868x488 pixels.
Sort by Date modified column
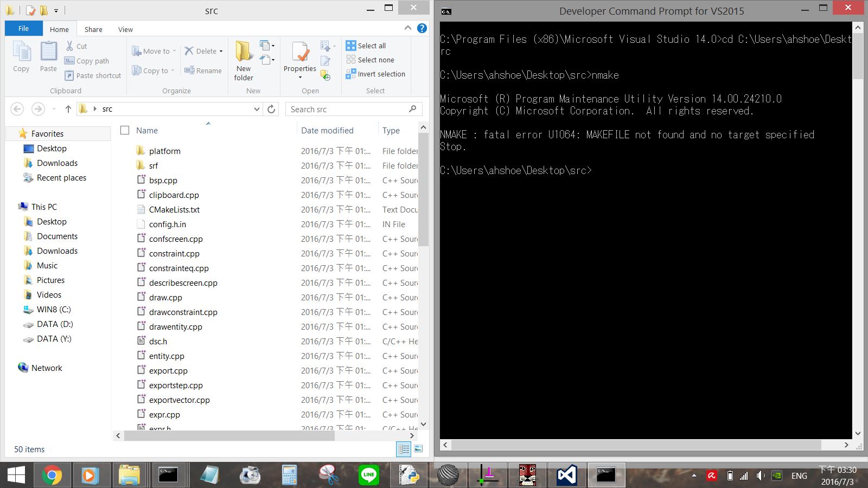point(327,130)
